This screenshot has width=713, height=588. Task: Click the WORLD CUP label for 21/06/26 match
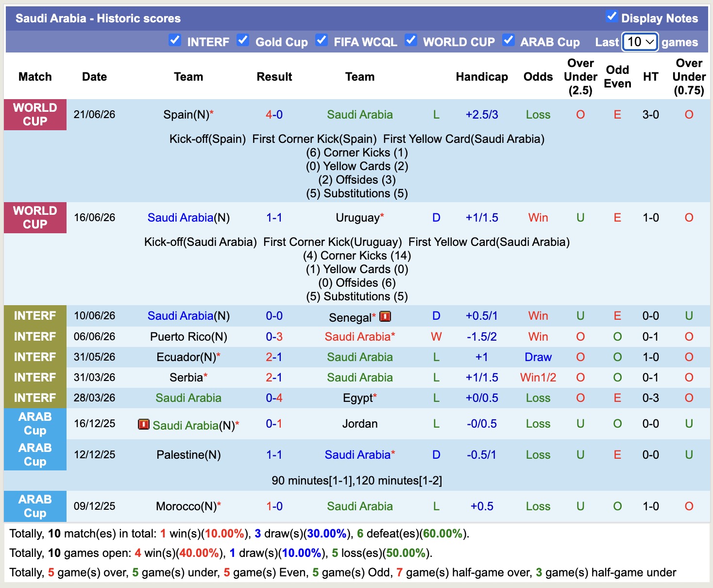tap(35, 115)
